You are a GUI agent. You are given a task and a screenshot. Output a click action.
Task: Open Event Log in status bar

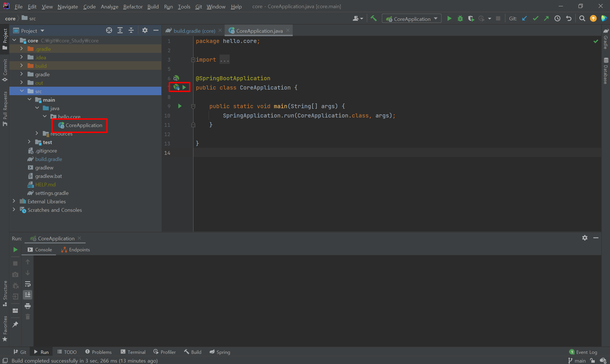[x=583, y=352]
